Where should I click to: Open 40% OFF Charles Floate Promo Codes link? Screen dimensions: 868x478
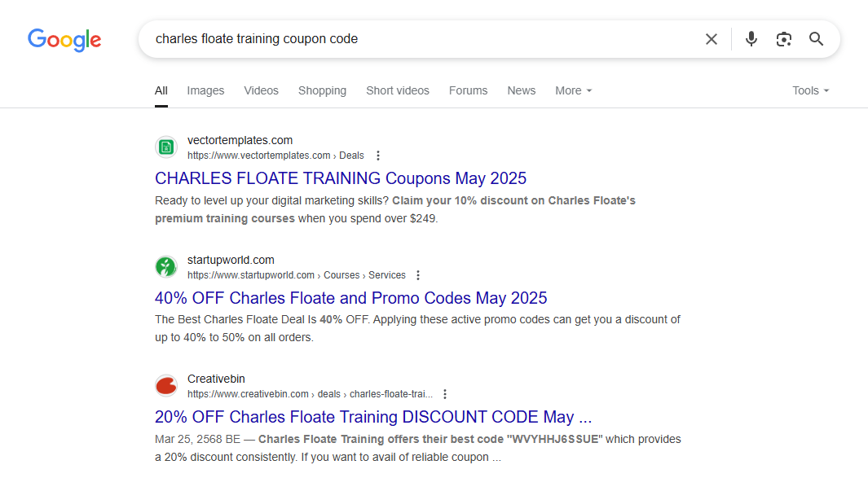point(351,298)
